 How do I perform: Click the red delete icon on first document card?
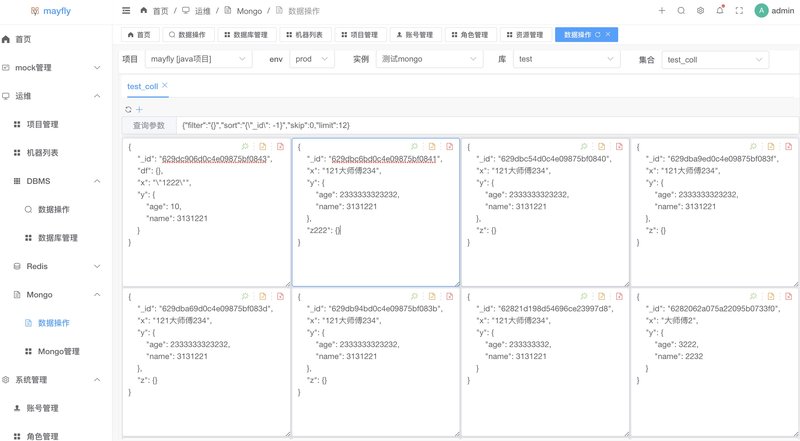[x=280, y=146]
